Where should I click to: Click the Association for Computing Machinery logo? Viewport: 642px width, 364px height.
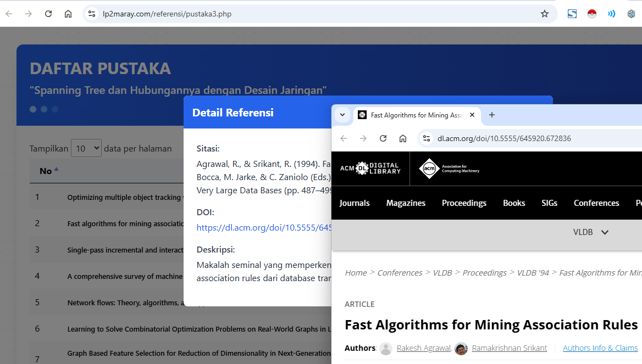(449, 169)
